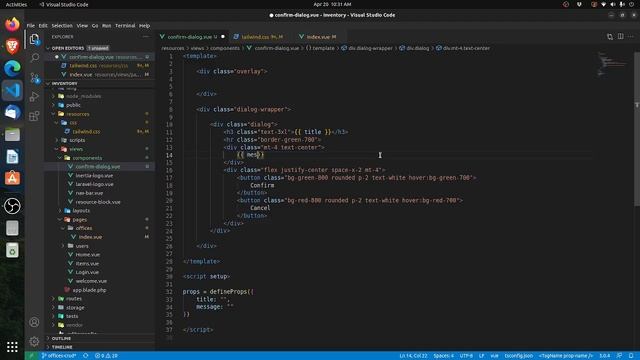Open app.blade.php in the file tree
The image size is (640, 360).
coord(89,290)
